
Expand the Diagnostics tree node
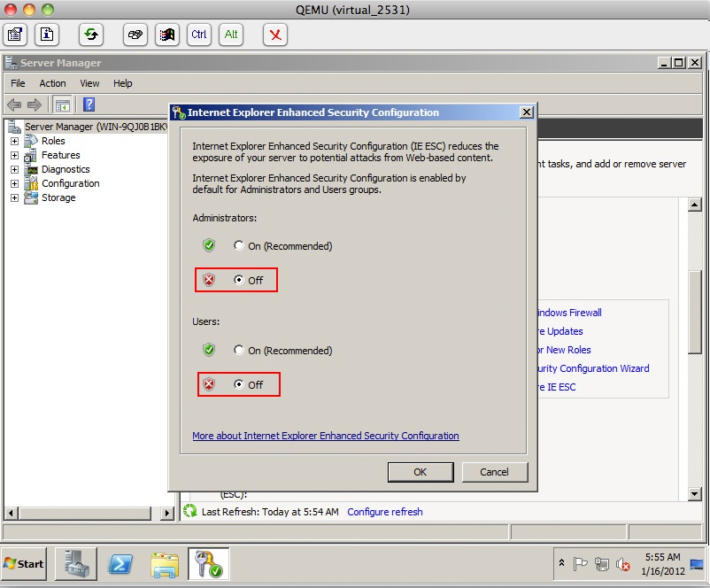point(14,169)
